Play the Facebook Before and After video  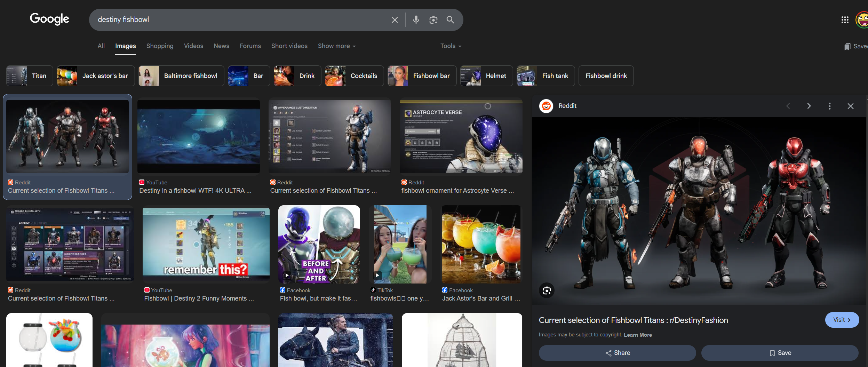tap(287, 275)
